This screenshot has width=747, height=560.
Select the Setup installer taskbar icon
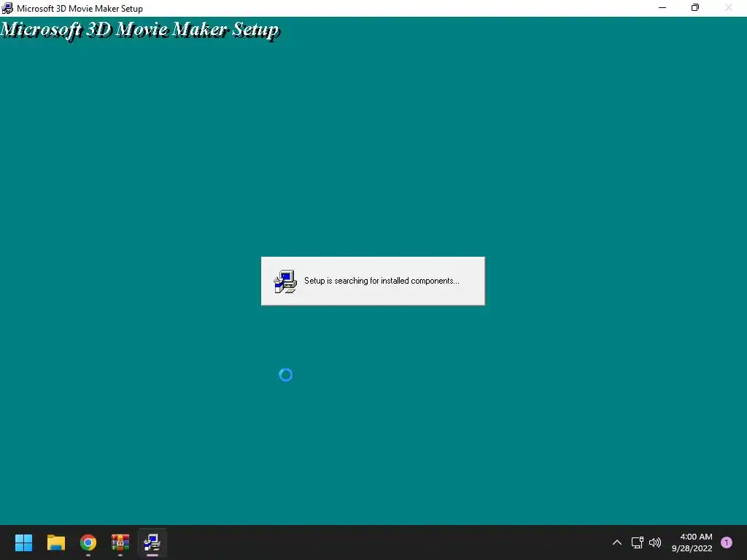(x=152, y=542)
